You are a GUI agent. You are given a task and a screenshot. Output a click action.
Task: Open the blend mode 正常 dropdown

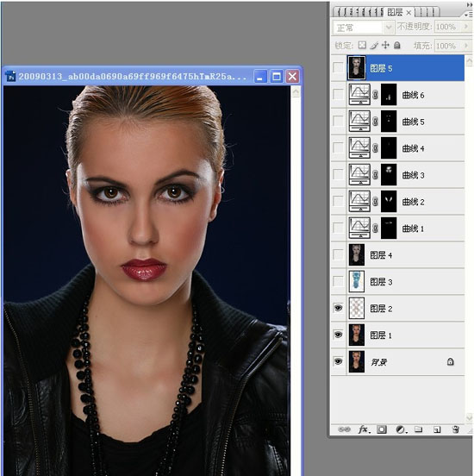364,28
